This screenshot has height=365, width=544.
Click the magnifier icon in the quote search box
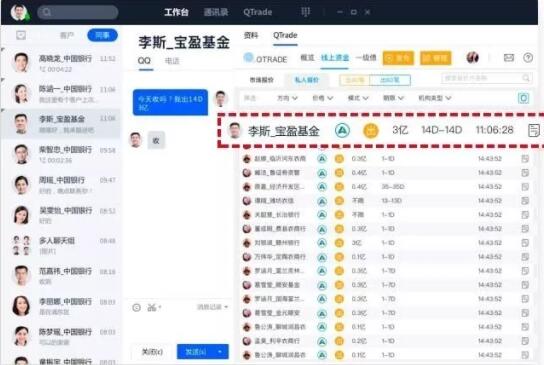pyautogui.click(x=526, y=78)
